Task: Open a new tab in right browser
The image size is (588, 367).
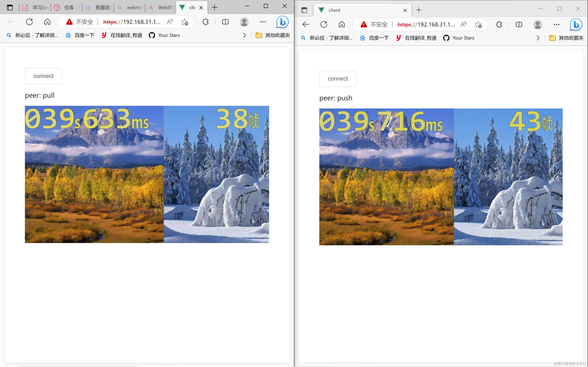Action: [x=419, y=10]
